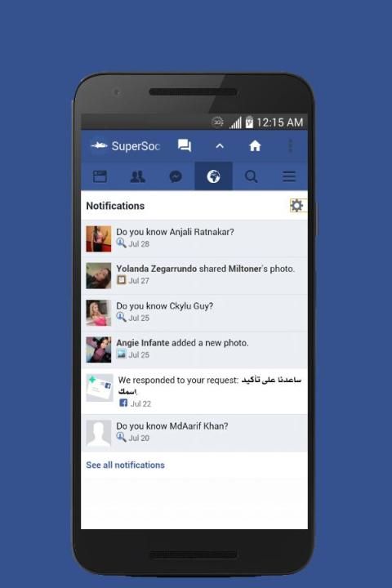392x588 pixels.
Task: Open Yolanda Zegarrundo shared photo notification
Action: pos(194,276)
